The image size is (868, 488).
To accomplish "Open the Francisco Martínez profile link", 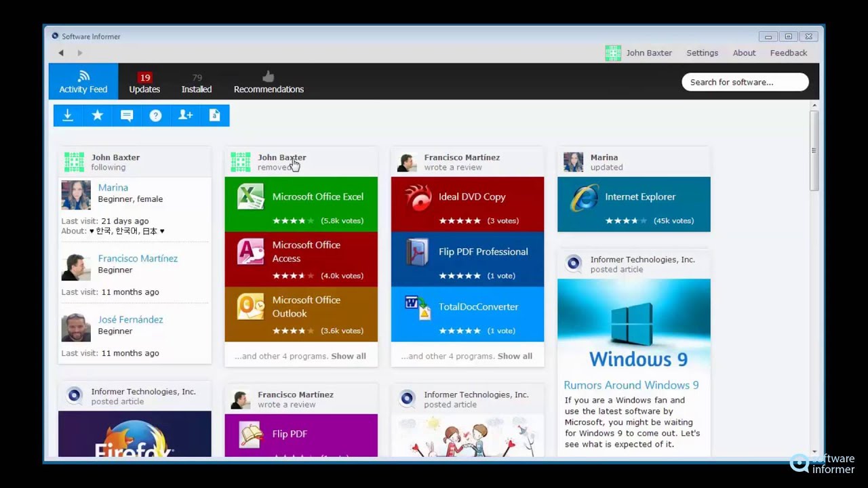I will tap(138, 258).
